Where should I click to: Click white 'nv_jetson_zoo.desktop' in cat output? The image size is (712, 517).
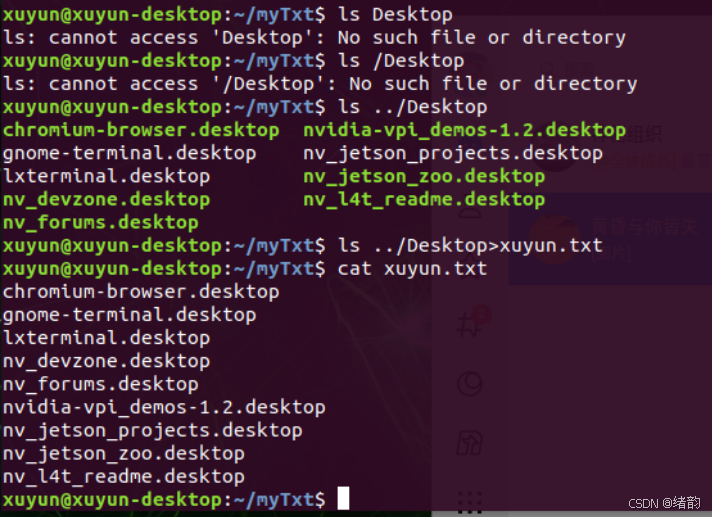coord(124,454)
